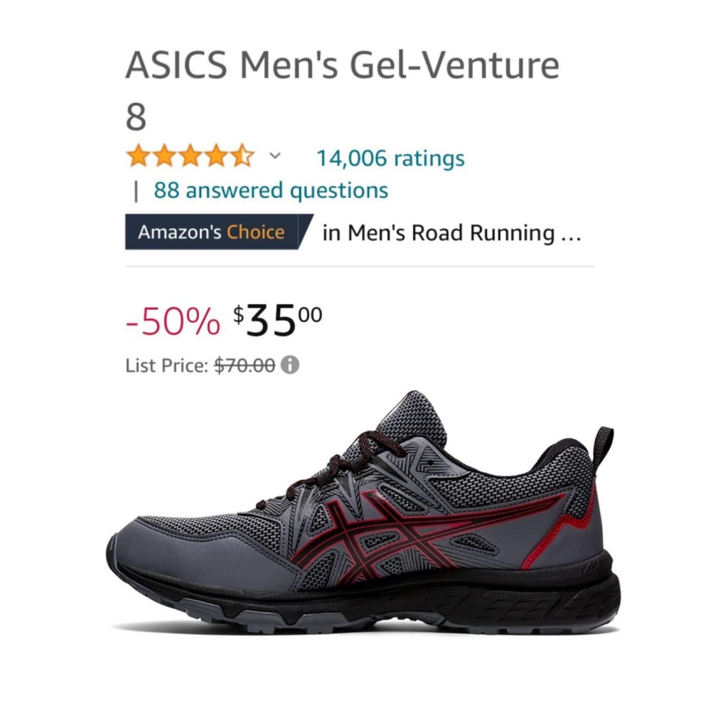This screenshot has width=728, height=728.
Task: Click the third orange rating star
Action: pos(190,156)
